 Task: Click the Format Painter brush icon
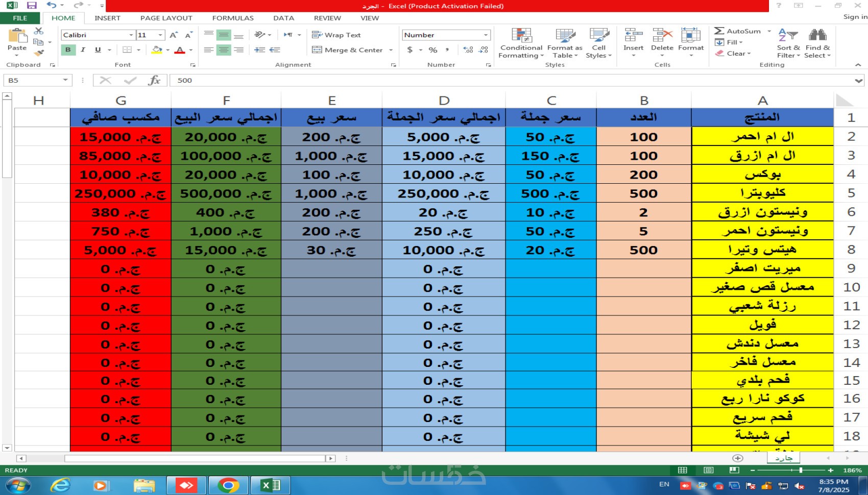click(39, 53)
